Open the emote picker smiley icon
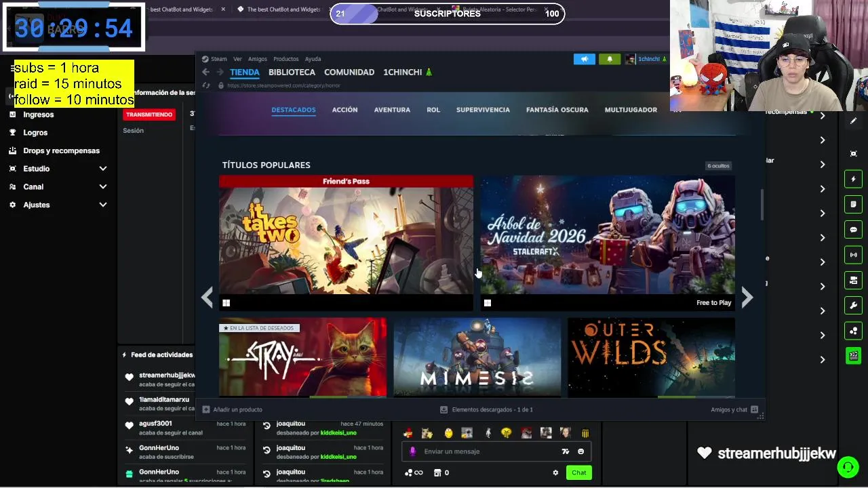 580,451
